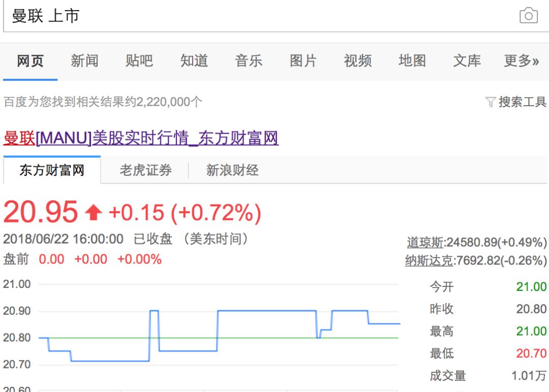This screenshot has width=549, height=392.
Task: Click the 纳斯达克 index link
Action: pyautogui.click(x=429, y=260)
